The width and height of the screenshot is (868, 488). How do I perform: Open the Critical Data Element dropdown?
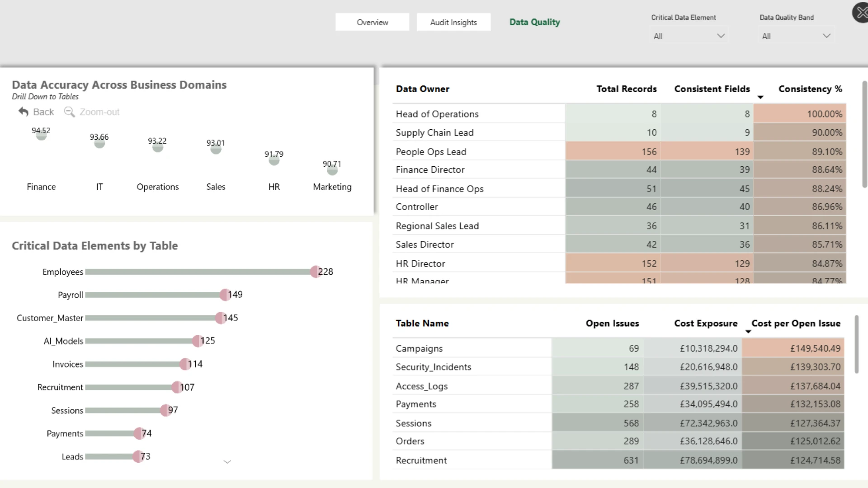(689, 36)
